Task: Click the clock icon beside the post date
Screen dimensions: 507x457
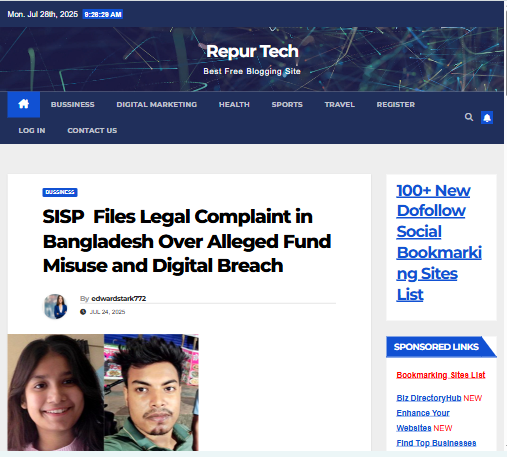Action: click(x=83, y=312)
